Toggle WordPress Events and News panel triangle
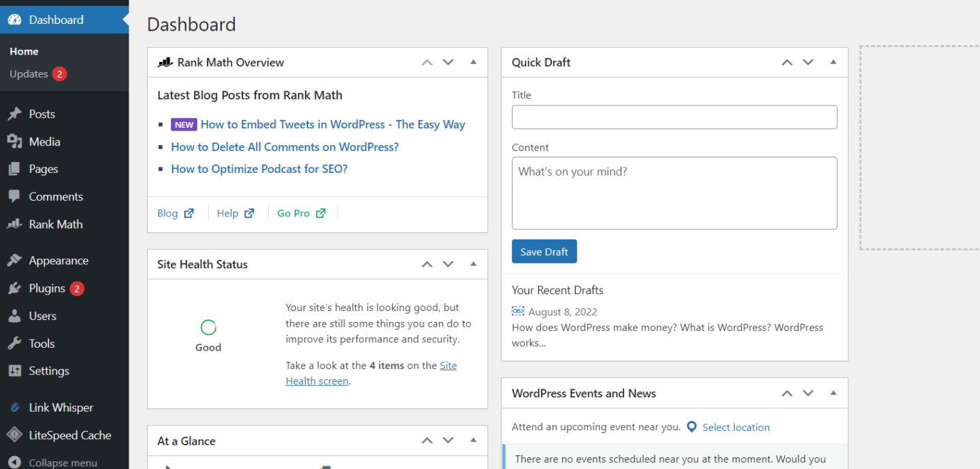Viewport: 980px width, 469px height. click(833, 393)
